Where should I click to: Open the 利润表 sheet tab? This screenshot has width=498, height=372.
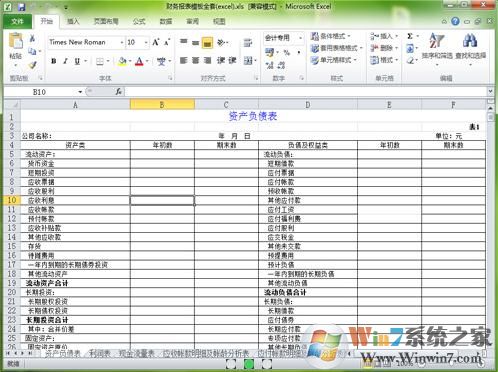click(x=99, y=353)
